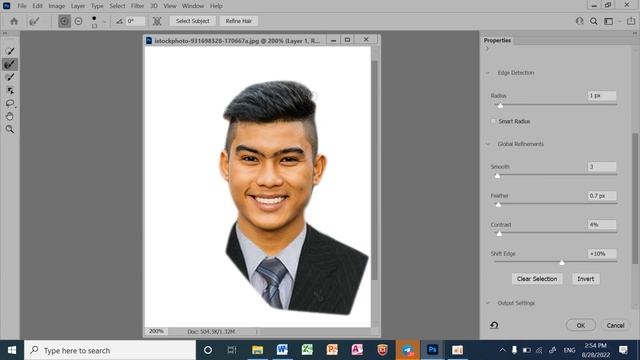Click the search magnifier in top right
This screenshot has width=640, height=360.
(x=593, y=21)
